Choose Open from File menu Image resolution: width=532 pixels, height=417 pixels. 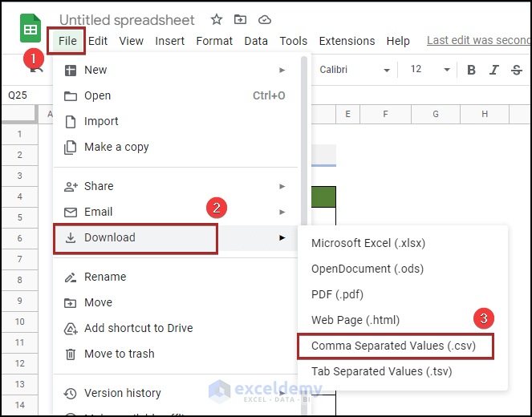coord(176,95)
